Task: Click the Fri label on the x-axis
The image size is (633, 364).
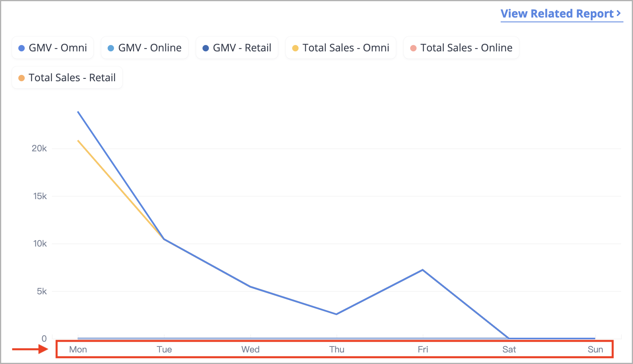Action: (x=423, y=350)
